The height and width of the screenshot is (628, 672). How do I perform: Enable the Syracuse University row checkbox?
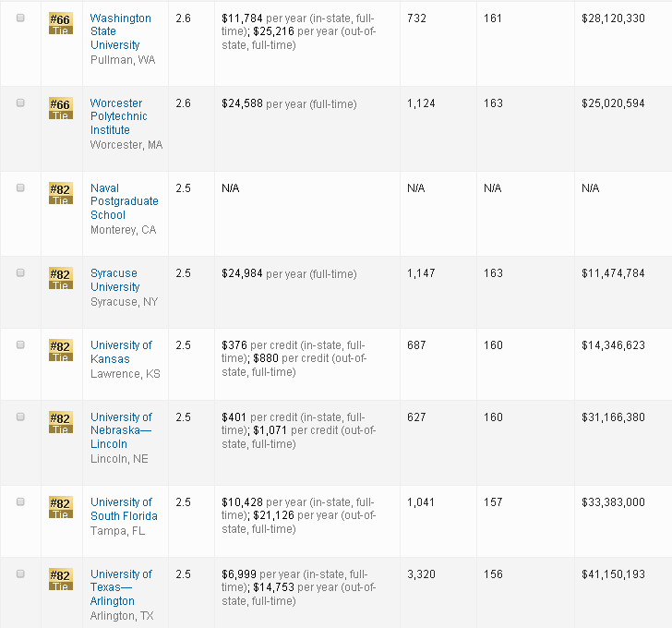tap(21, 273)
